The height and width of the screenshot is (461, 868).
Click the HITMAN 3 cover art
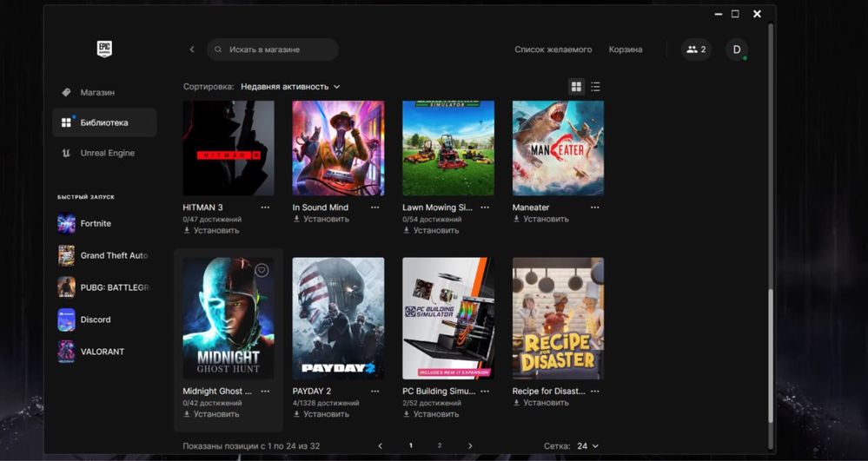point(229,148)
